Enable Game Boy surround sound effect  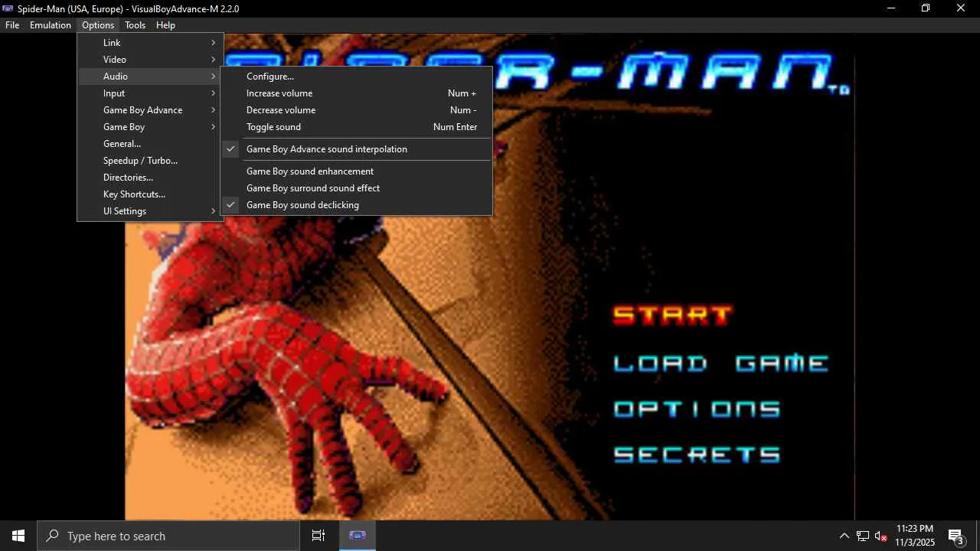[356, 188]
